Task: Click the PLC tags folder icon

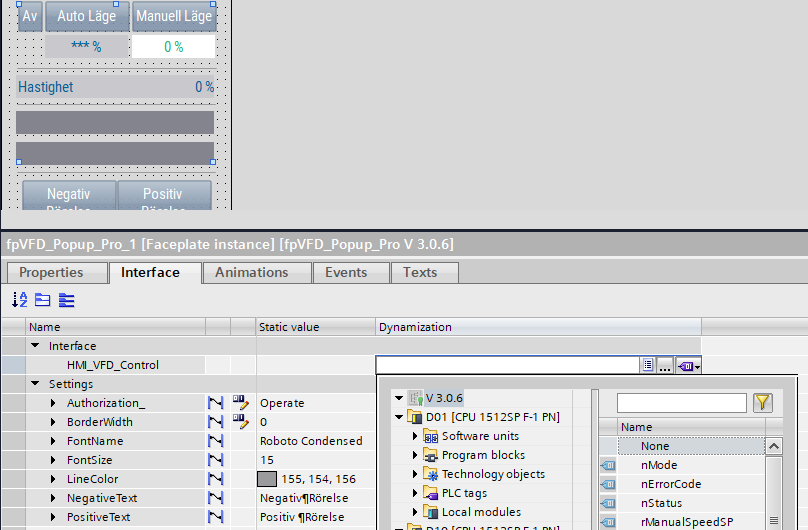Action: [x=431, y=493]
